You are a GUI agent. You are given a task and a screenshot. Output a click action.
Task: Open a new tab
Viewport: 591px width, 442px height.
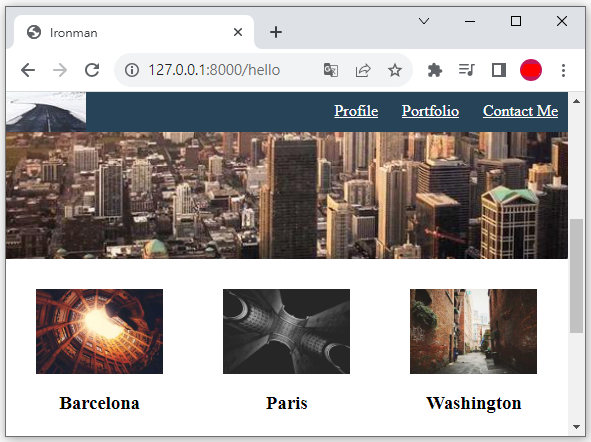(x=276, y=32)
